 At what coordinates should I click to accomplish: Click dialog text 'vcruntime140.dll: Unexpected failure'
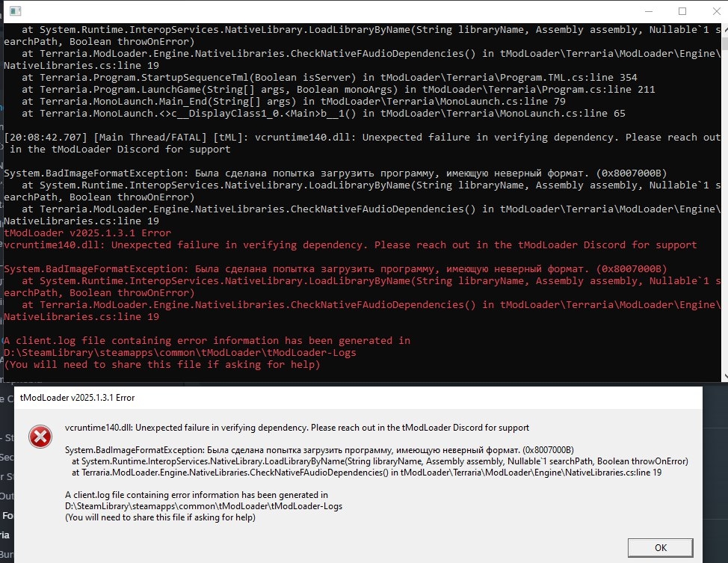297,428
